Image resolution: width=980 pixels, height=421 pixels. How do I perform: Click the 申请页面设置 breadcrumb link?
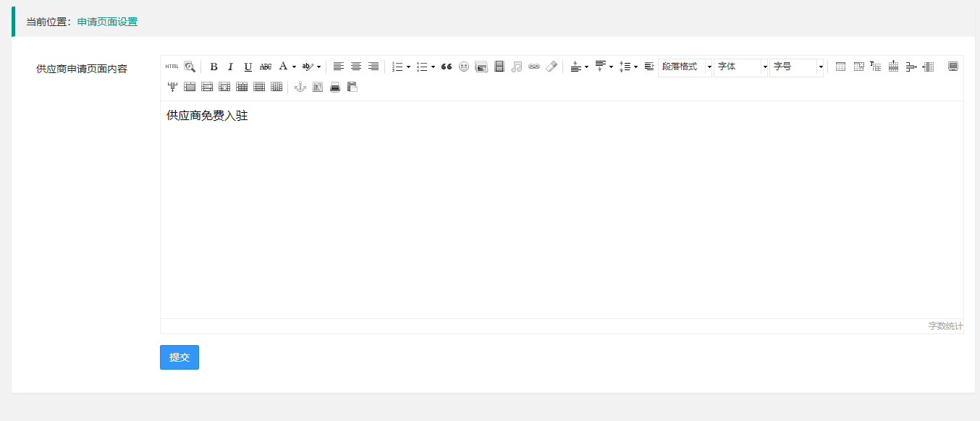(x=107, y=22)
